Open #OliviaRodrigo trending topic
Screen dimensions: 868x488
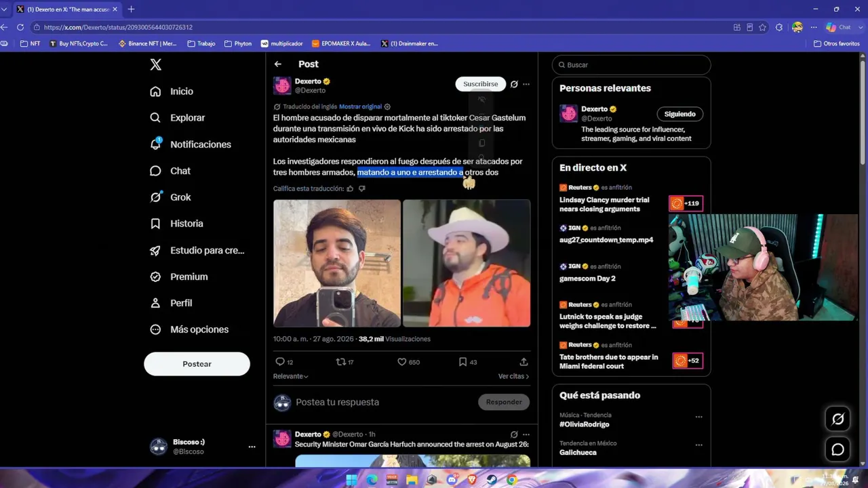coord(585,424)
